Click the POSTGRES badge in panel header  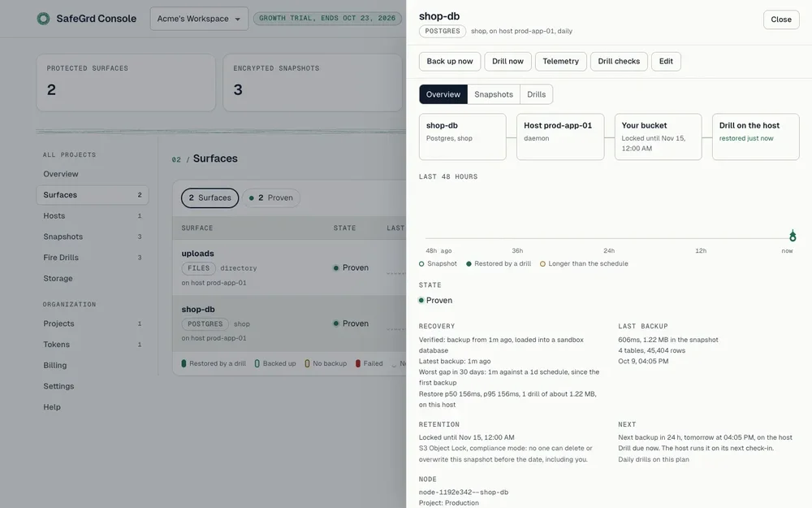tap(443, 31)
